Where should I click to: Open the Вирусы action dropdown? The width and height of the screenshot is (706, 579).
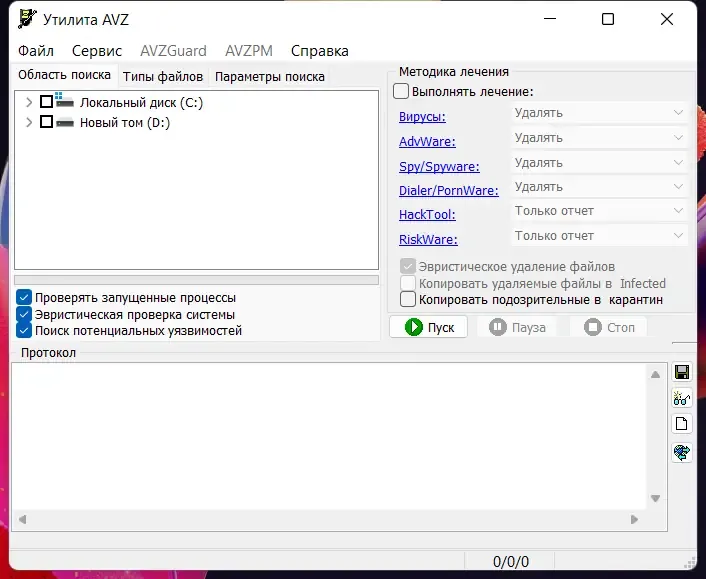click(x=599, y=113)
